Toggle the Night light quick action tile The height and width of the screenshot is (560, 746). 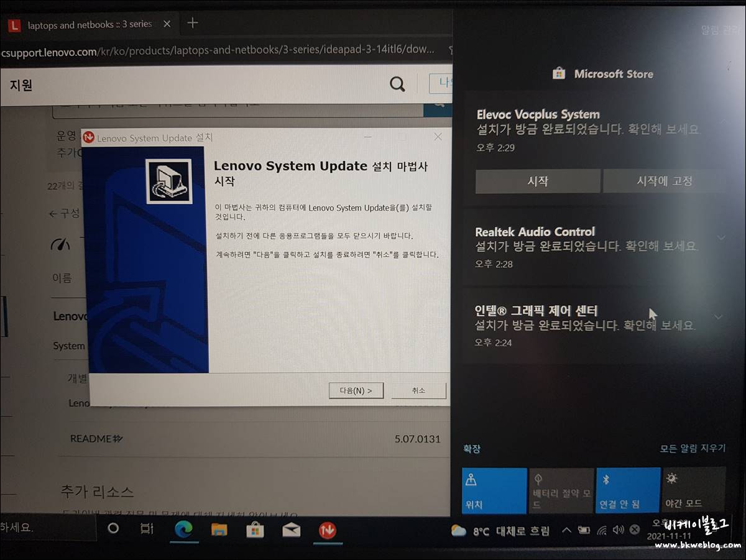(694, 491)
